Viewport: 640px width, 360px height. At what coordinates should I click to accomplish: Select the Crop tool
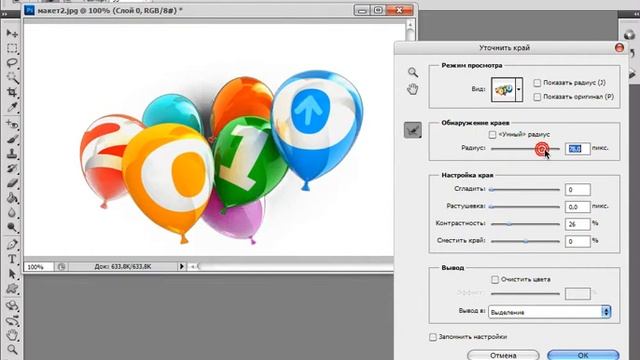[x=12, y=92]
